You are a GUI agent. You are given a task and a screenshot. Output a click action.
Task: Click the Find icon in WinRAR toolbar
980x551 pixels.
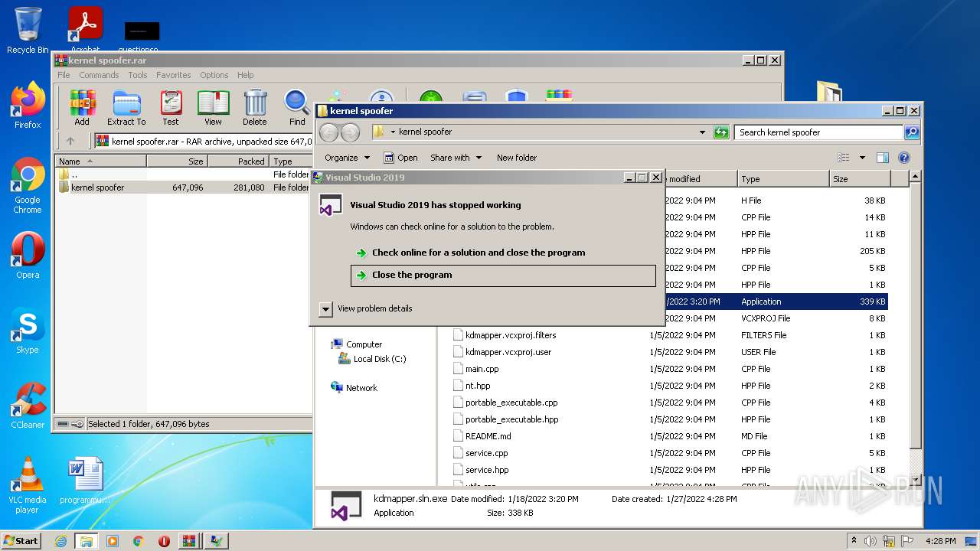297,108
